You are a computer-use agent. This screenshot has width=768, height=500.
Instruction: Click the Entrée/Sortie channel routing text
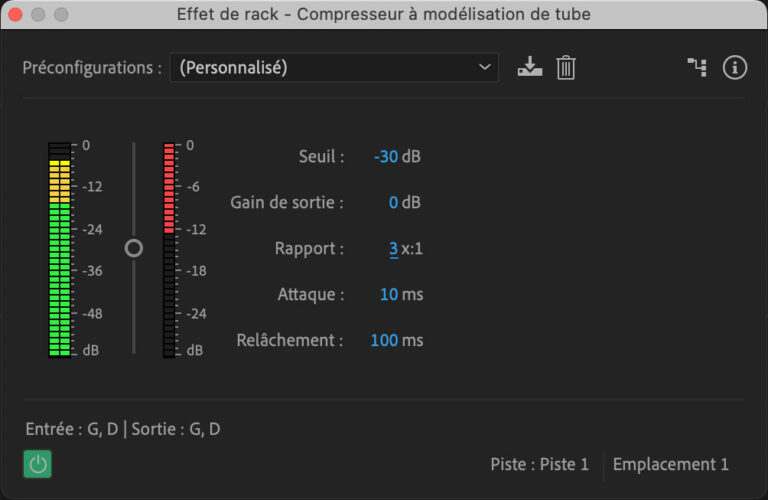coord(123,429)
